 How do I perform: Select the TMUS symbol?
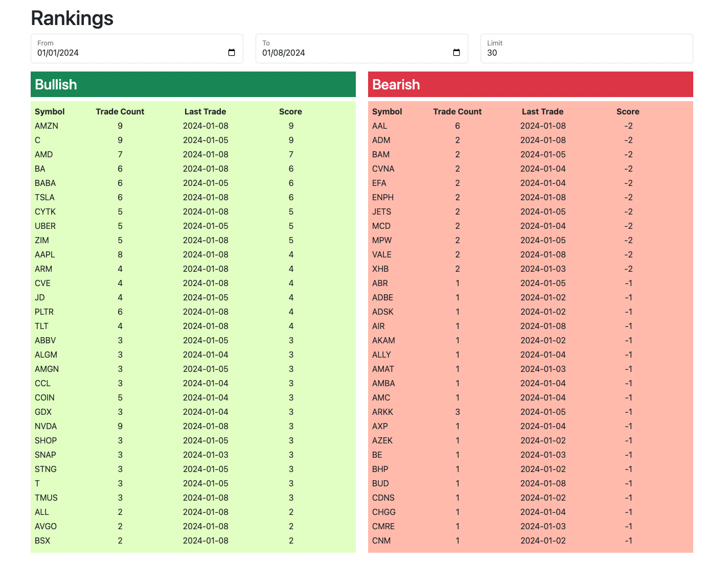tap(46, 498)
